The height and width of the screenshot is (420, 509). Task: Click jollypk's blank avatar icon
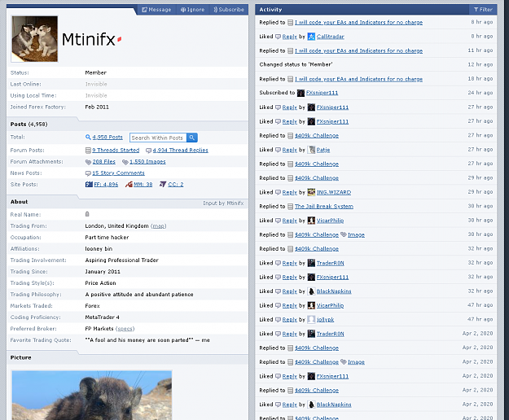(x=311, y=319)
